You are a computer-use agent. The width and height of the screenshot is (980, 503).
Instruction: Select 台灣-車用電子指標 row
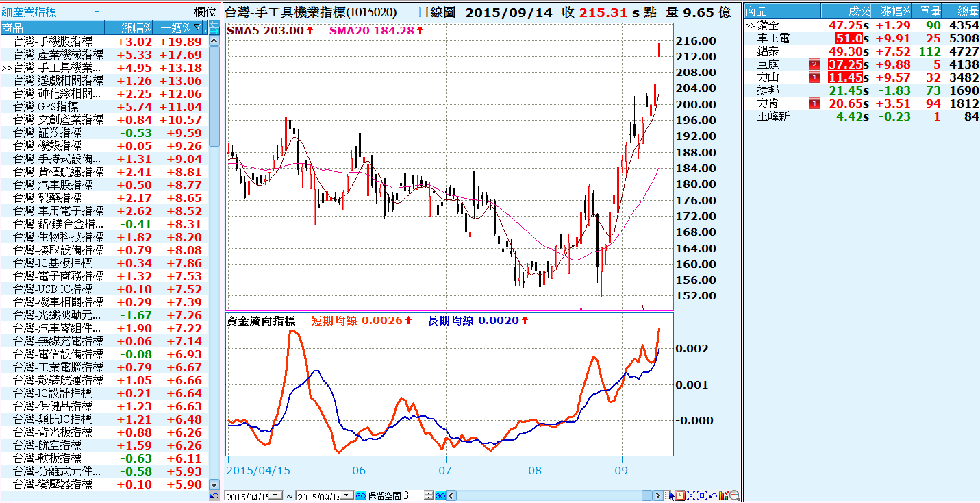(104, 210)
